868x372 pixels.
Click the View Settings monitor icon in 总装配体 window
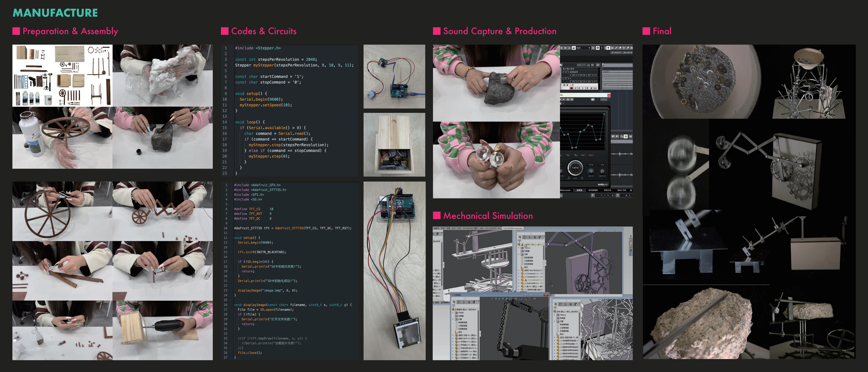535,299
